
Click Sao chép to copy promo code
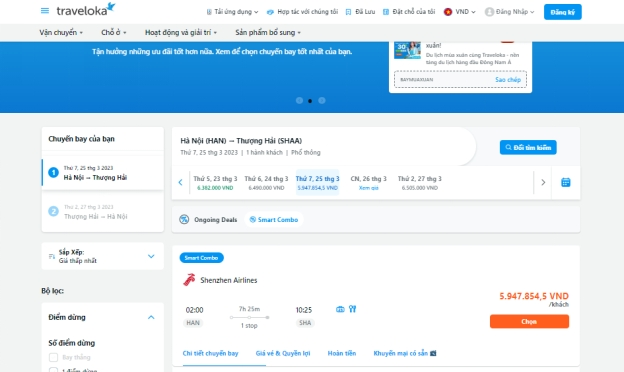pos(508,80)
